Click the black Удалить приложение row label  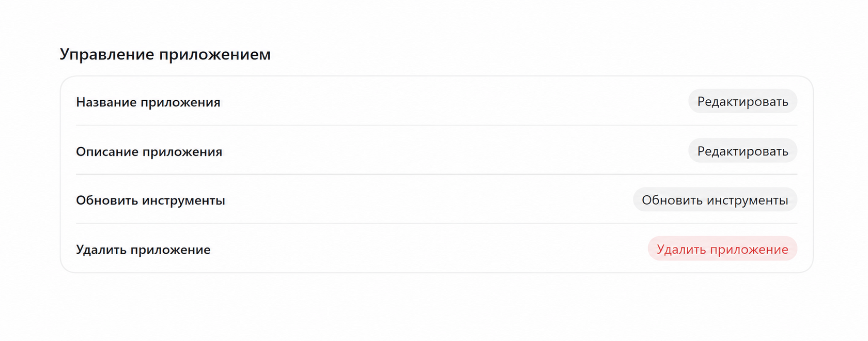pos(143,250)
